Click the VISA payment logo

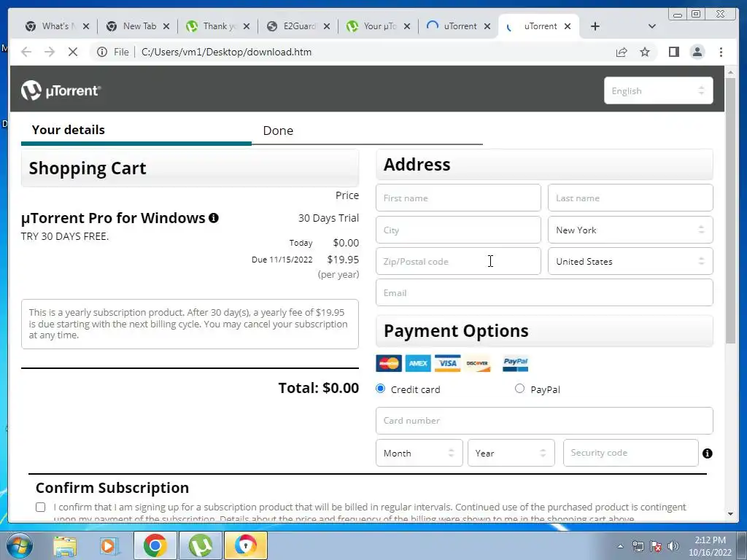point(448,363)
